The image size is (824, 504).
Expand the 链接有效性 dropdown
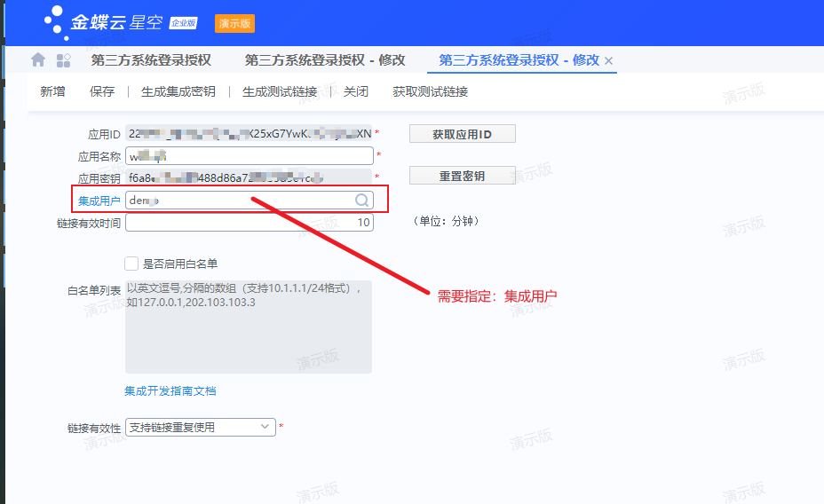[265, 427]
